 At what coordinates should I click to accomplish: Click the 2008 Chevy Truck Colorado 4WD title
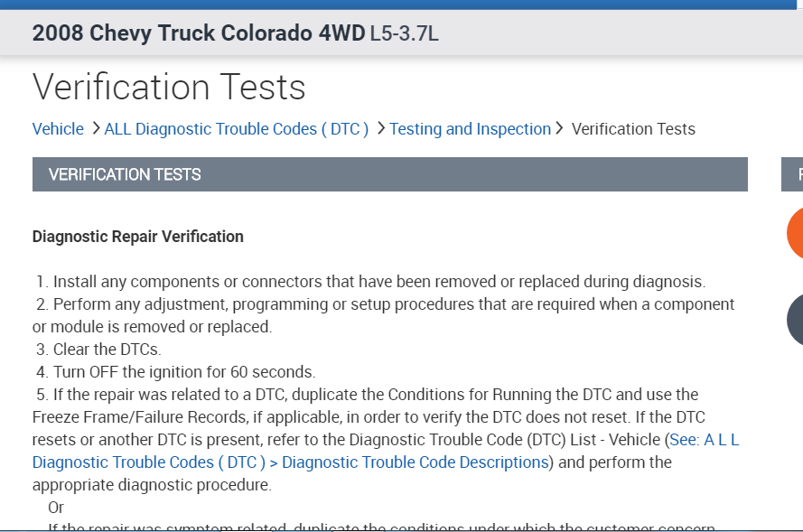pyautogui.click(x=198, y=34)
